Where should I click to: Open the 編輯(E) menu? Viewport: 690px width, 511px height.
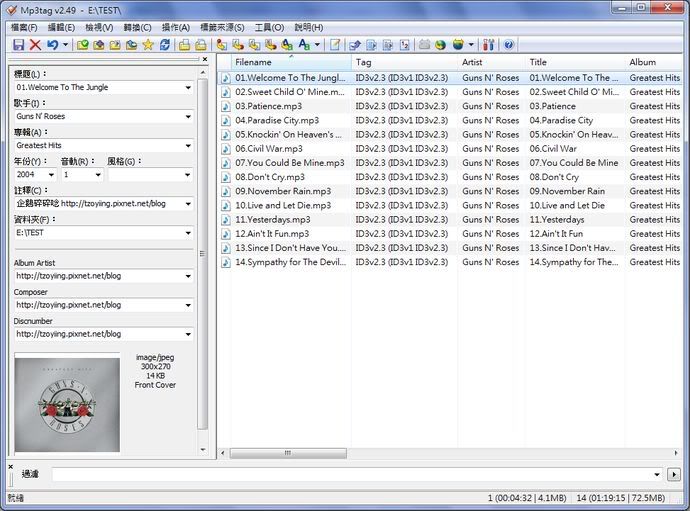click(x=61, y=27)
